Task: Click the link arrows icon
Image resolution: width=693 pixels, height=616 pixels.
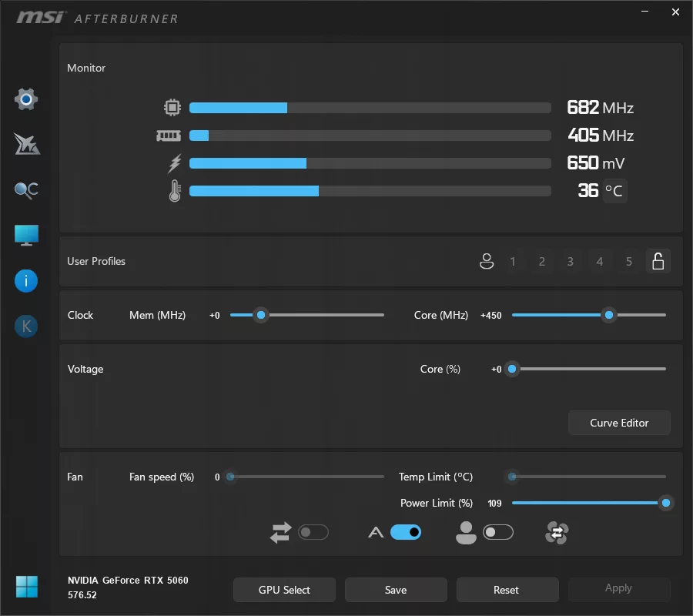Action: tap(280, 533)
